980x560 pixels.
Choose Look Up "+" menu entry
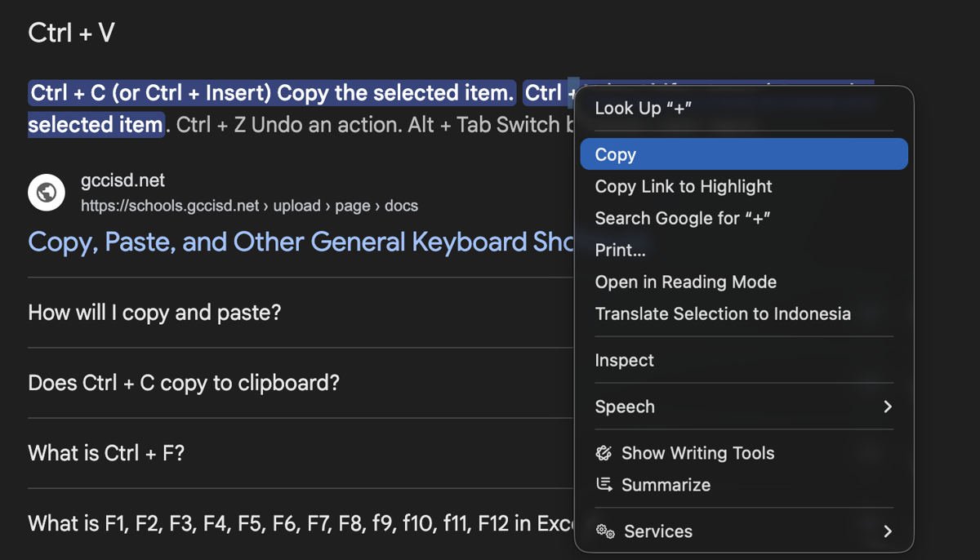coord(644,108)
